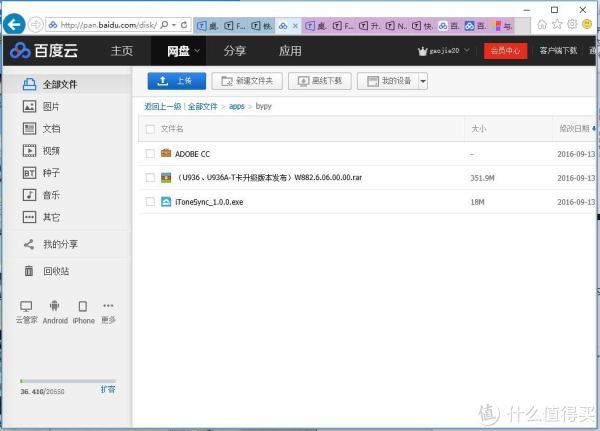
Task: Open the 分享 nav item
Action: tap(235, 51)
